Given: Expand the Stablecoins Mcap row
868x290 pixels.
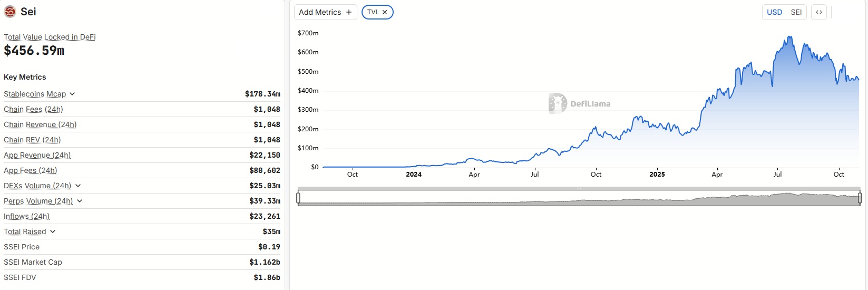Looking at the screenshot, I should coord(72,94).
